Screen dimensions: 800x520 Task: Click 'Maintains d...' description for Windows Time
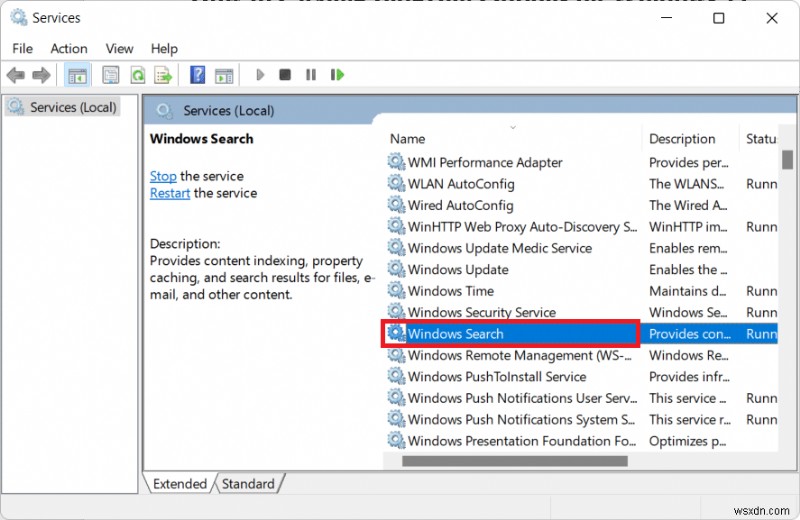tap(687, 291)
